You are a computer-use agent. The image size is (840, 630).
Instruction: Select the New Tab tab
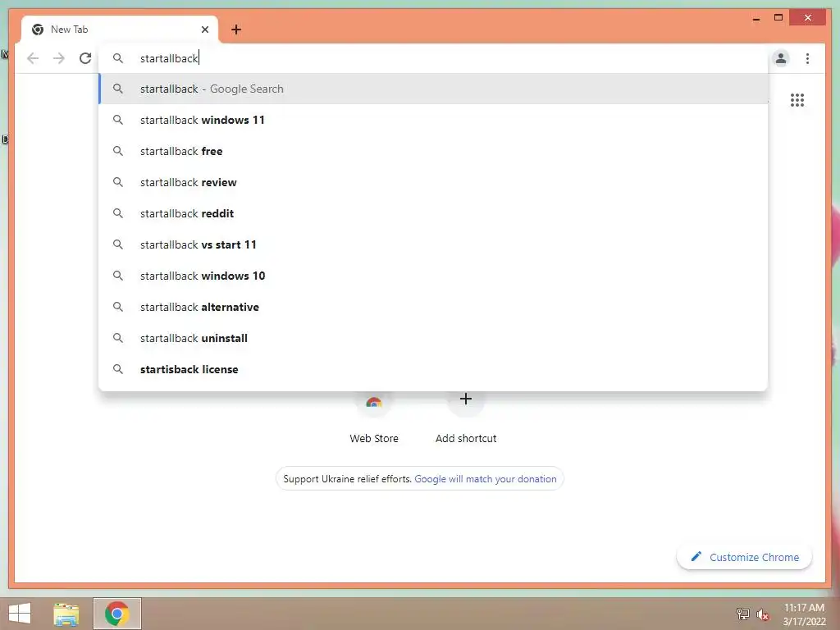[120, 30]
